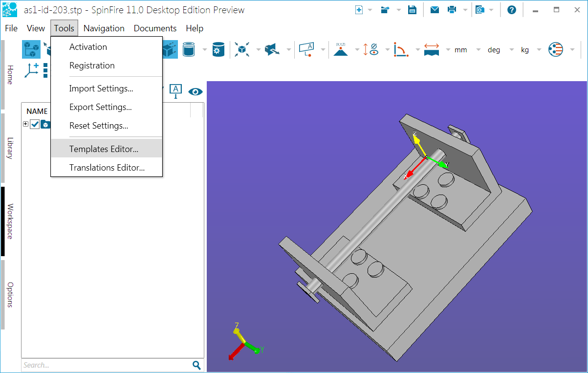Open the help question mark icon

(512, 10)
